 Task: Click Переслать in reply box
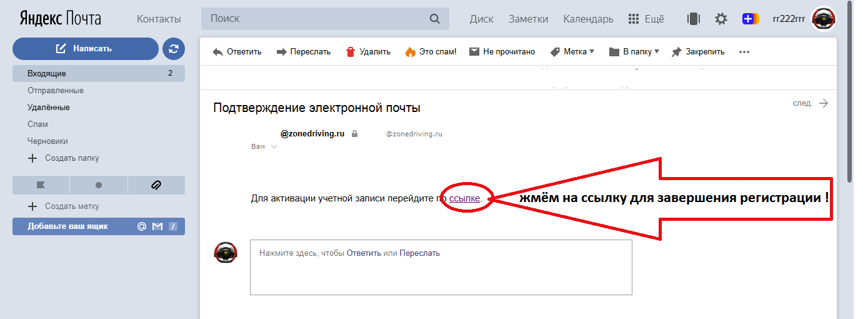click(x=420, y=253)
